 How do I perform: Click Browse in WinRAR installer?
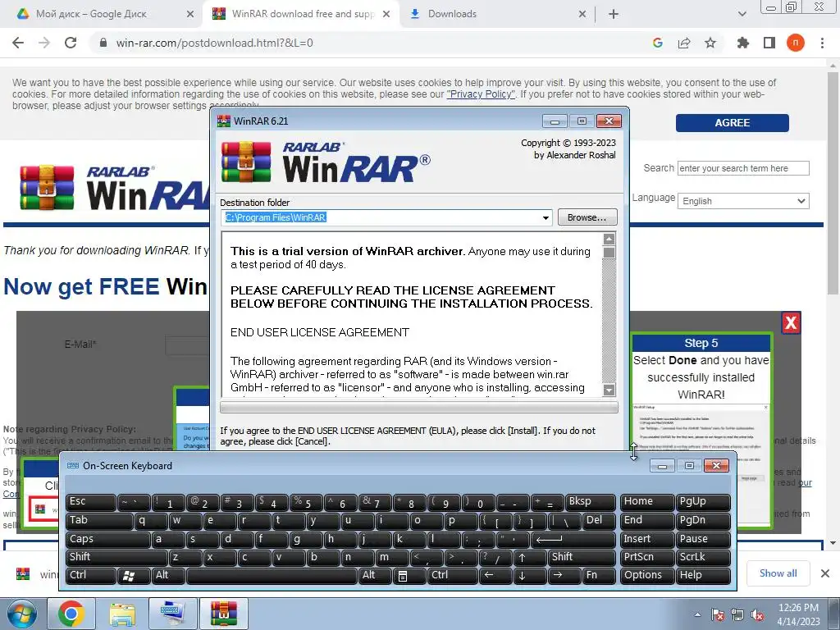(587, 217)
